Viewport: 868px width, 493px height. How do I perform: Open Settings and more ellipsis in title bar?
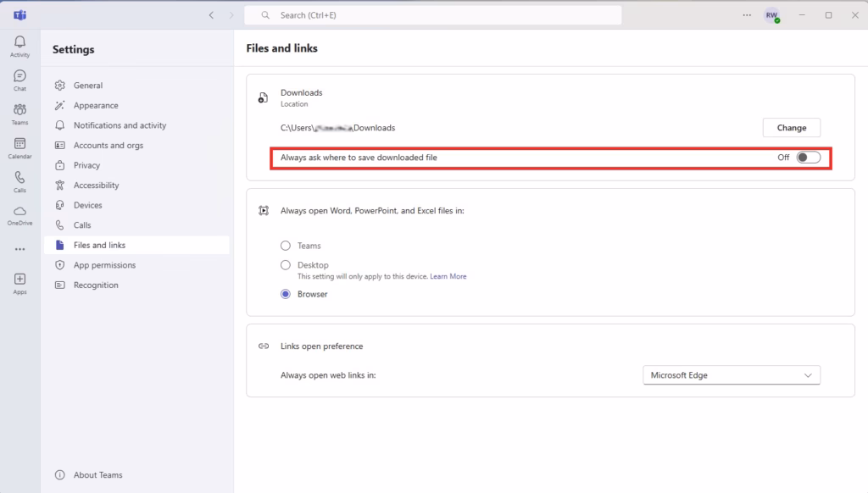point(747,15)
